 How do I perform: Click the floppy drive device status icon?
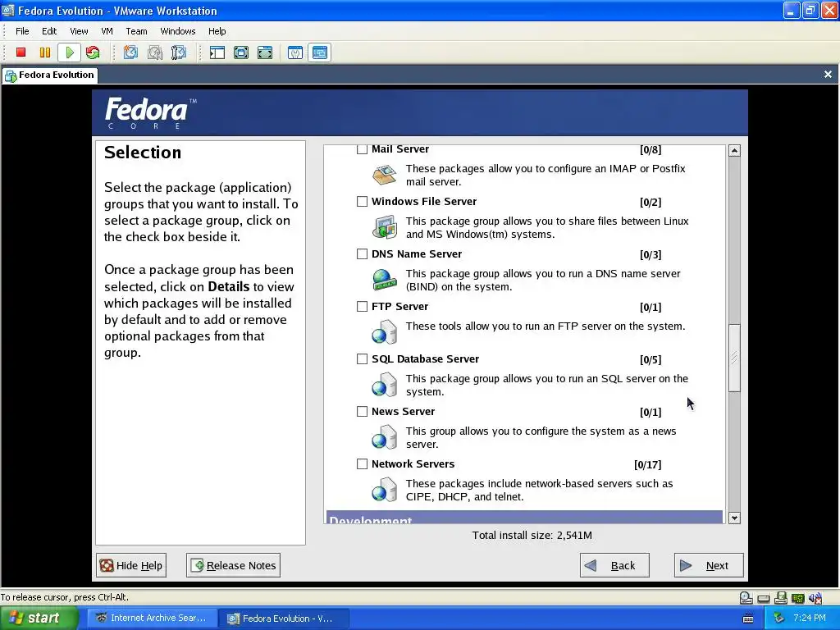(781, 597)
